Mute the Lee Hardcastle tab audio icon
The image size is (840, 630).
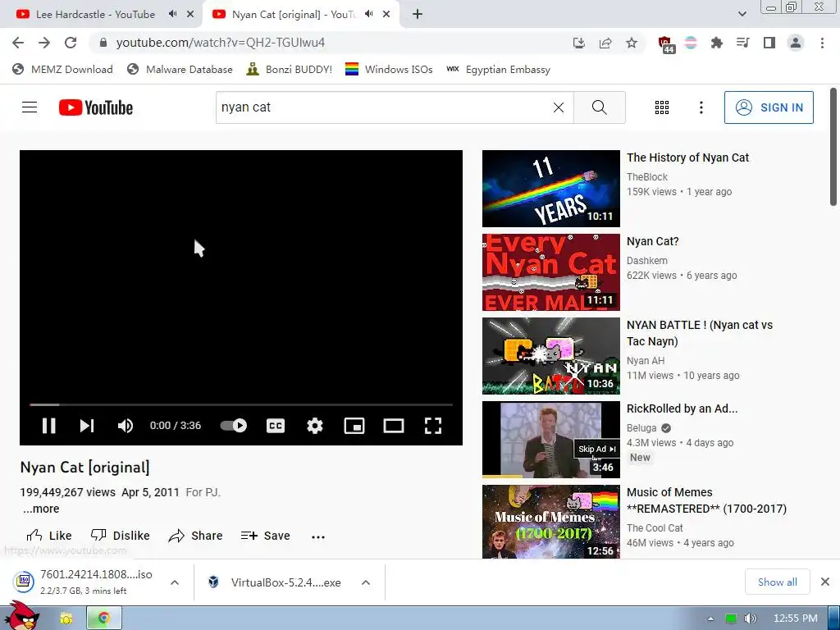(172, 14)
